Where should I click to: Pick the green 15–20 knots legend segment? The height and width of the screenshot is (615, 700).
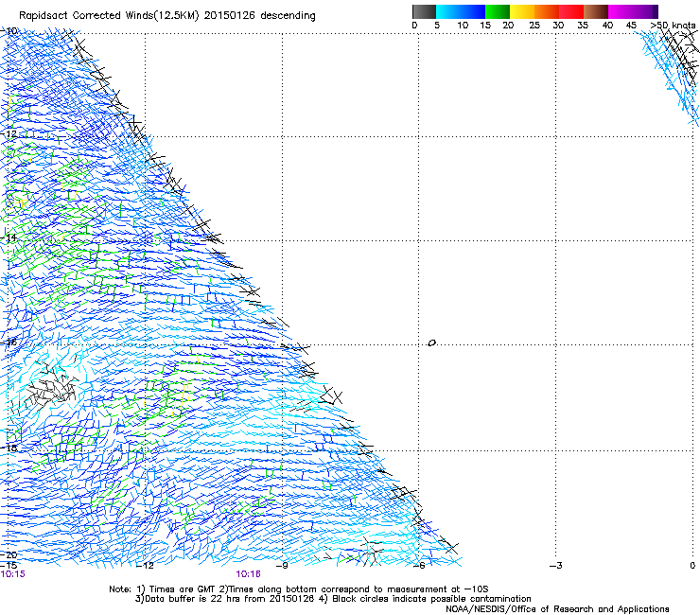point(498,12)
